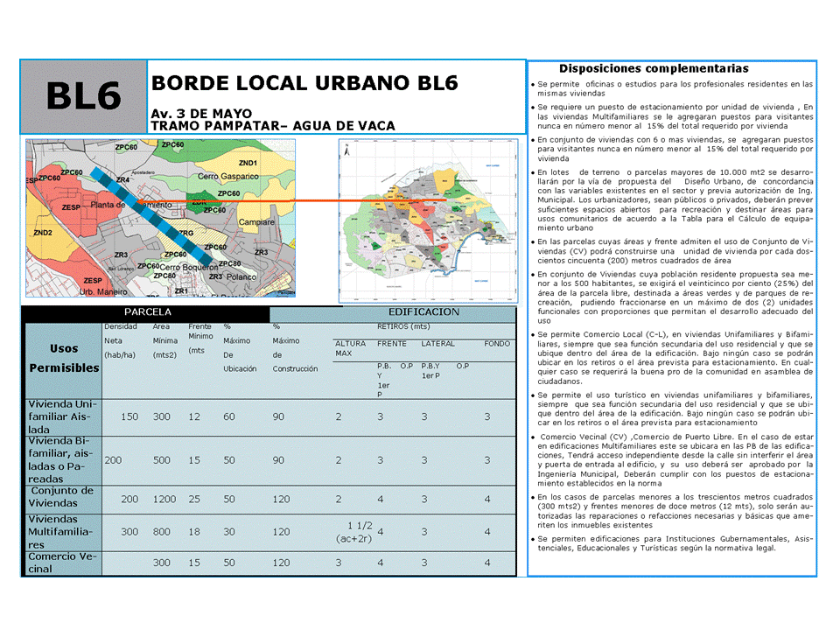Click the LATERAL column header

[x=437, y=343]
